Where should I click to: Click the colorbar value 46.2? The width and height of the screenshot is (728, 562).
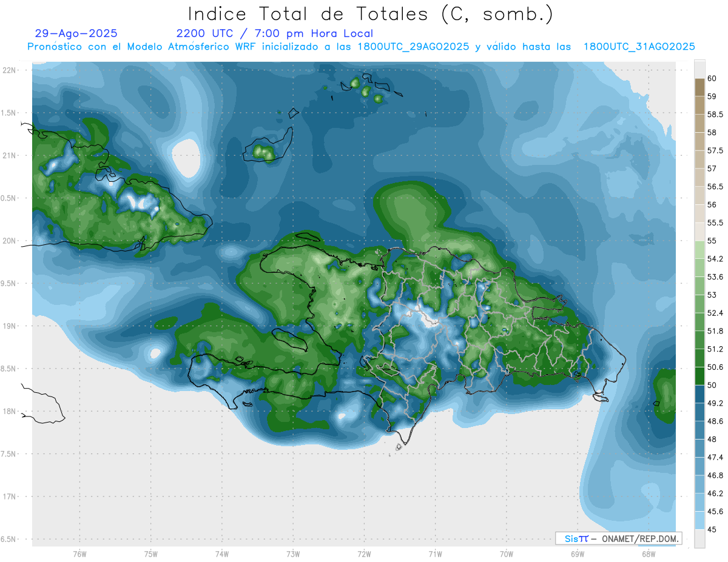pos(715,493)
